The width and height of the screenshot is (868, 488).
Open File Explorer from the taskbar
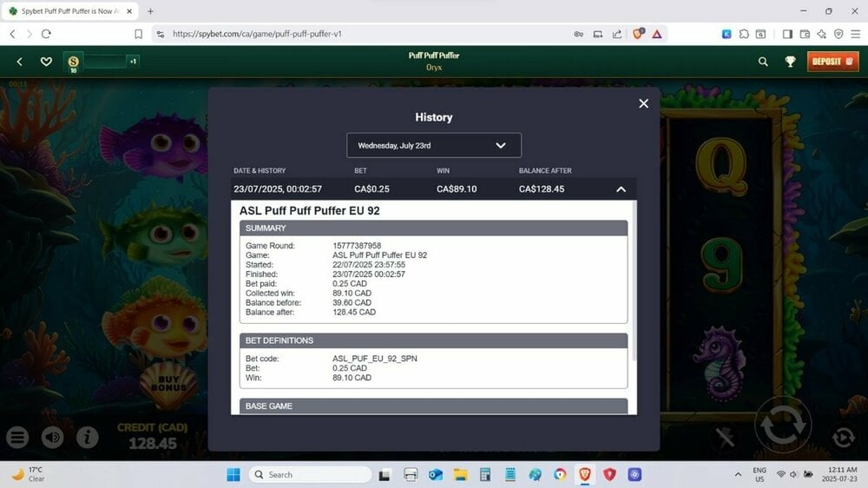(x=460, y=475)
